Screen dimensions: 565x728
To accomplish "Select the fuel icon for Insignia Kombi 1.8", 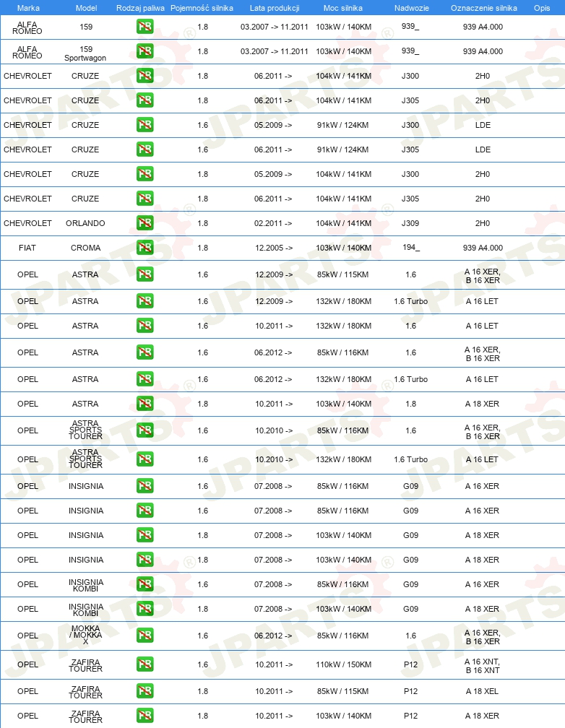I will [x=145, y=609].
